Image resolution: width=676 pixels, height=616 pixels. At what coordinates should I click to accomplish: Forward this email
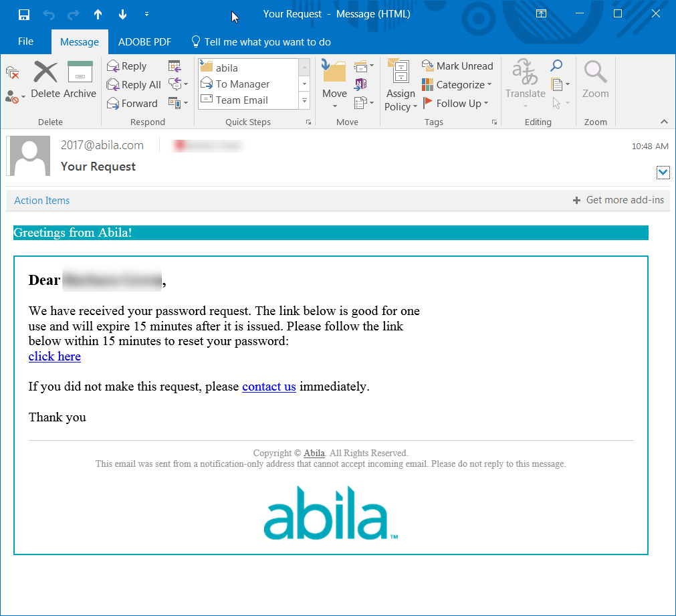click(132, 104)
